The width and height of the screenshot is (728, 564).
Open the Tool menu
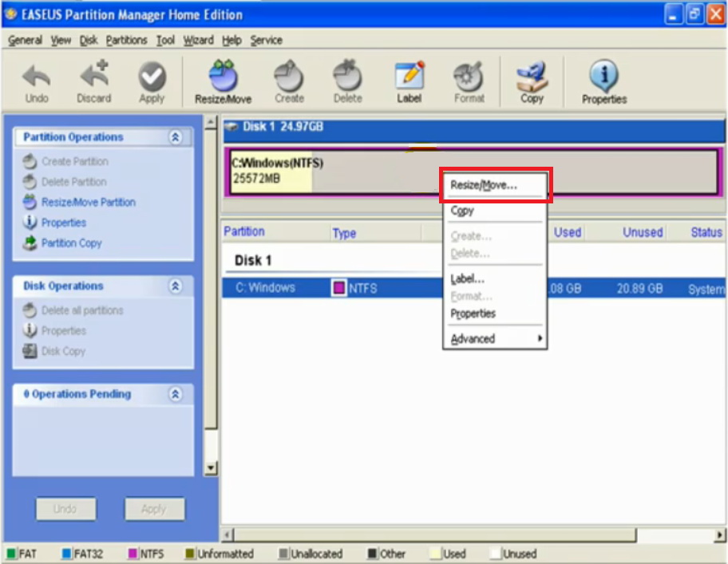point(165,41)
